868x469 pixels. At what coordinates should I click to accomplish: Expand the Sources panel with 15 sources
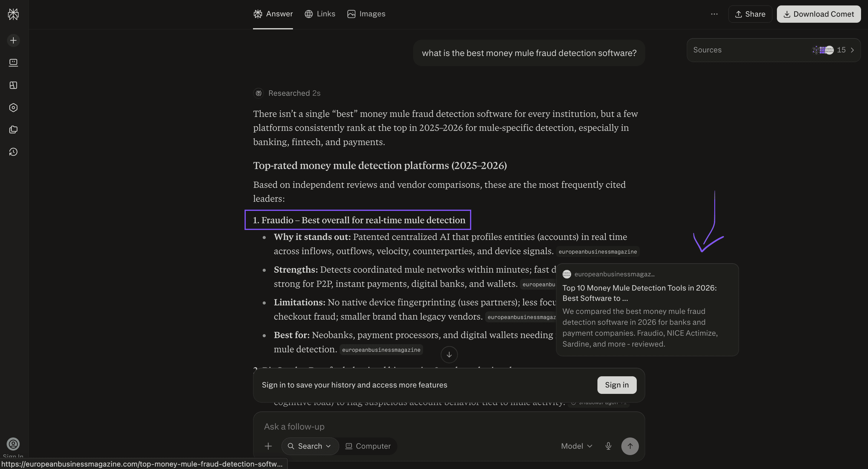pyautogui.click(x=774, y=50)
